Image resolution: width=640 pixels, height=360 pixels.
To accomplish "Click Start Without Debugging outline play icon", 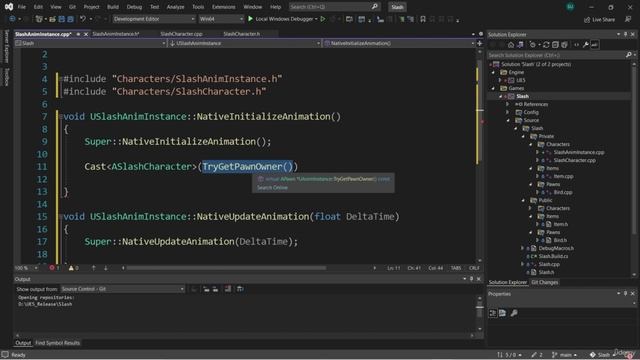I will point(323,19).
